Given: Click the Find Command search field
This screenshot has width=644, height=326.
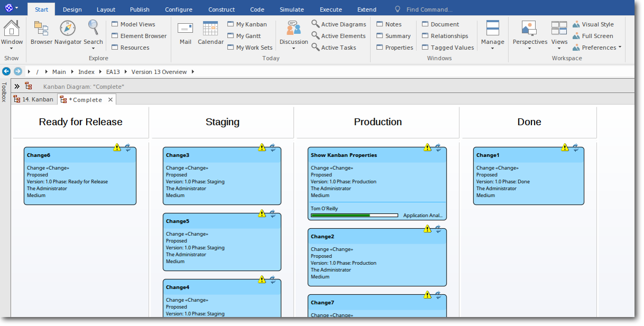Looking at the screenshot, I should (x=429, y=10).
